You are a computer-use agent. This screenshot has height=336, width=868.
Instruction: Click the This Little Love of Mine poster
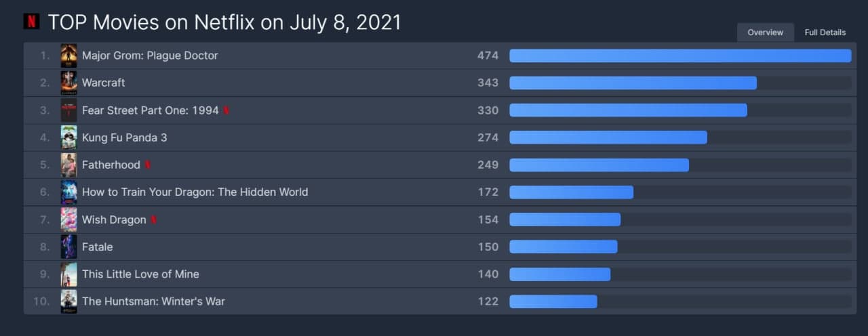tap(68, 274)
